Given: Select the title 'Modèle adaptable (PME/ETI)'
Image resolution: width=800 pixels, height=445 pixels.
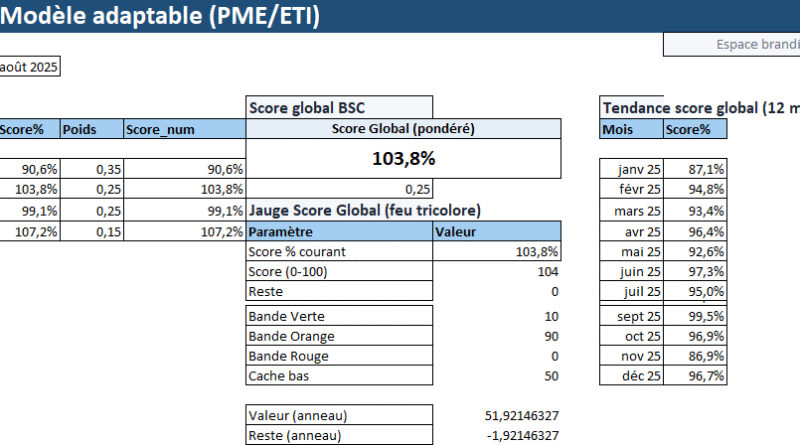Looking at the screenshot, I should (x=160, y=15).
